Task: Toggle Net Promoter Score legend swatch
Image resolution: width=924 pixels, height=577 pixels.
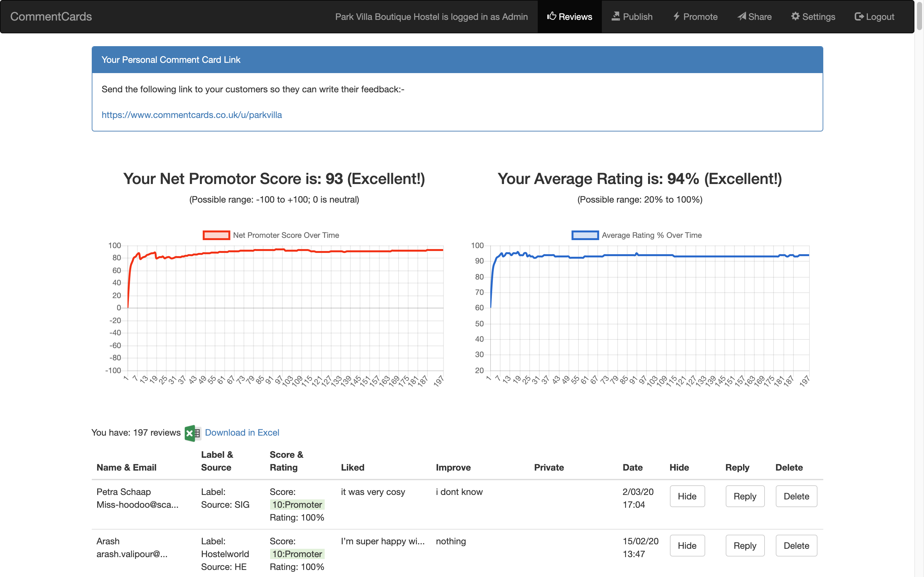Action: [216, 235]
